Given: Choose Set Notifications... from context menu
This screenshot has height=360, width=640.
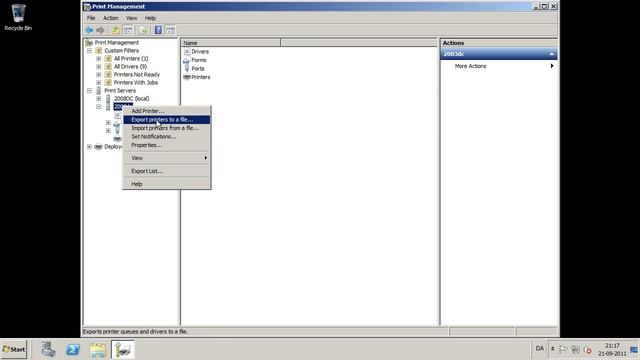Looking at the screenshot, I should 167,137.
